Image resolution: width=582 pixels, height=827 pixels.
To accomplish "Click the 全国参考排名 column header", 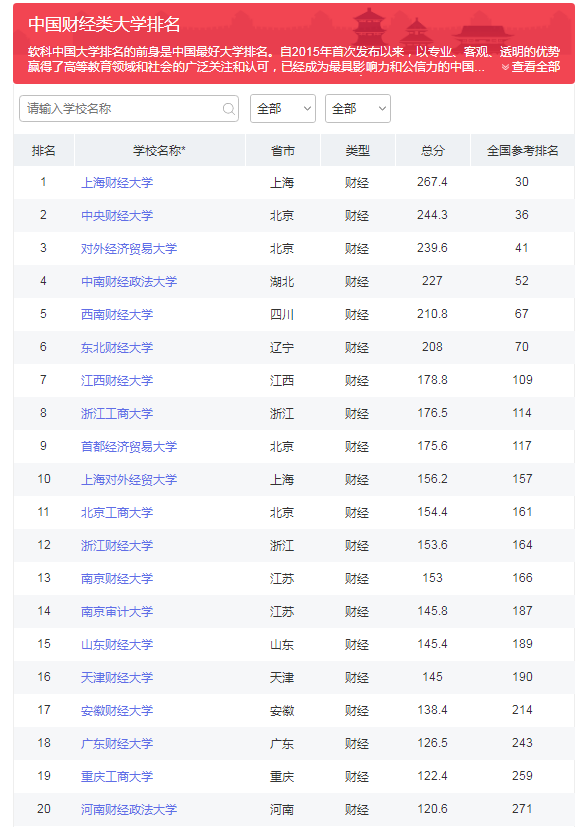I will [x=522, y=150].
